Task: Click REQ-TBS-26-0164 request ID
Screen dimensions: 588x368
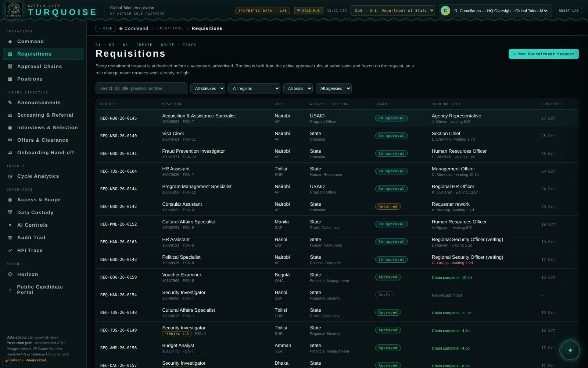Action: pyautogui.click(x=118, y=171)
